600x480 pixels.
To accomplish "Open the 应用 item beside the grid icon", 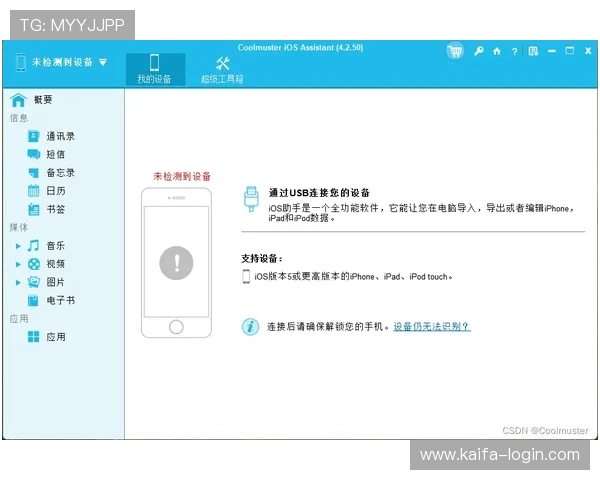I will click(x=55, y=337).
